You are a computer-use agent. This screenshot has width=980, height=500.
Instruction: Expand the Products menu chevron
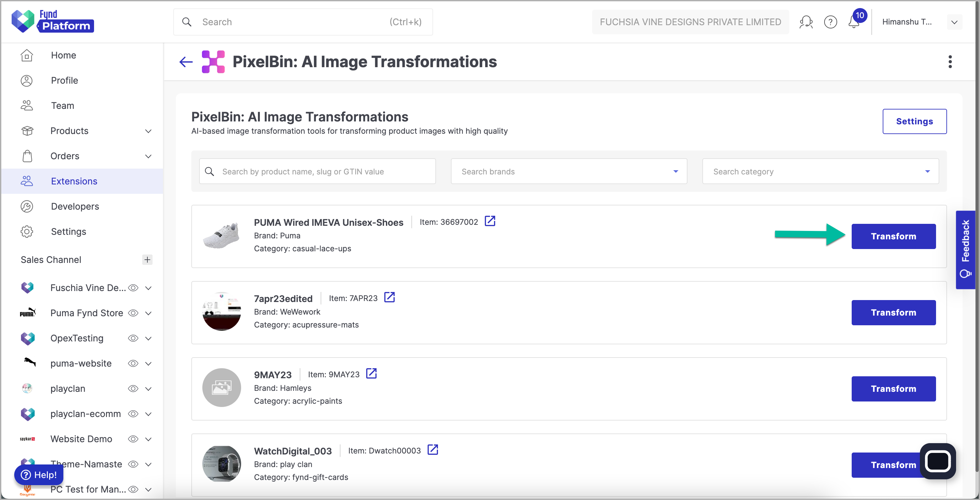[x=148, y=131]
